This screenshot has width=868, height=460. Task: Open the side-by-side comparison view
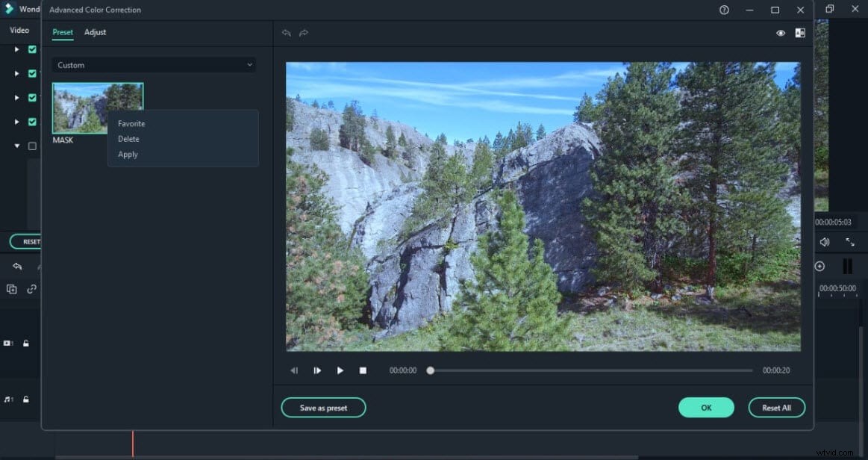(800, 33)
